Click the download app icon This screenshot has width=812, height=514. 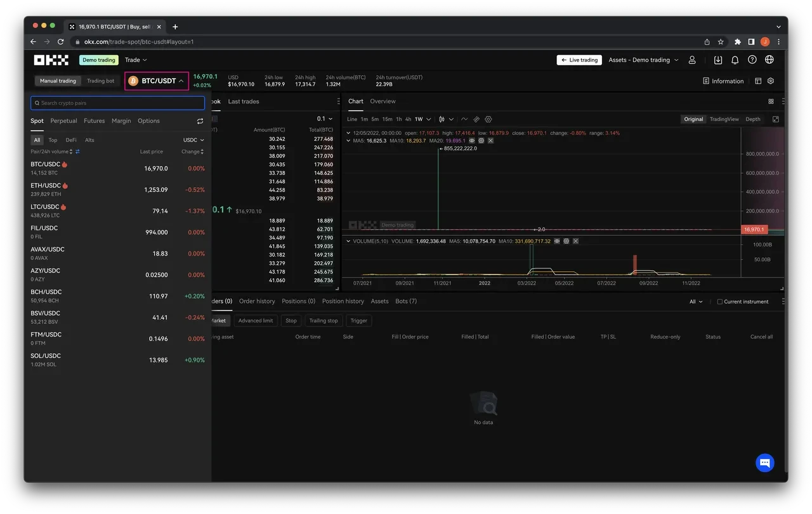(x=718, y=60)
